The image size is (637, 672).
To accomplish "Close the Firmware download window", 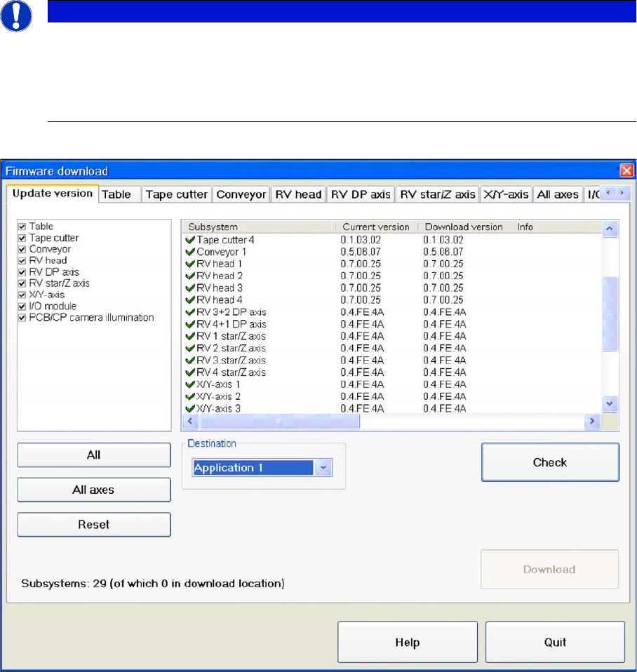I will point(626,170).
